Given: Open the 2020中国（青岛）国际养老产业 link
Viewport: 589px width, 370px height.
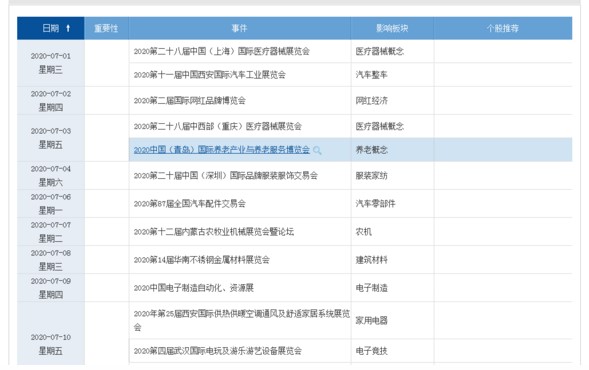Looking at the screenshot, I should (222, 150).
